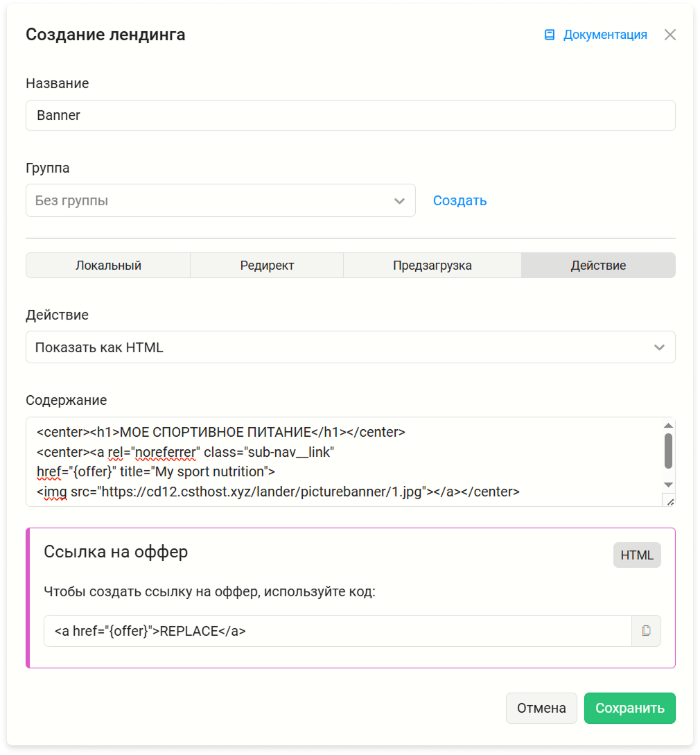Select the Предзагрузка tab
700x755 pixels.
point(432,266)
